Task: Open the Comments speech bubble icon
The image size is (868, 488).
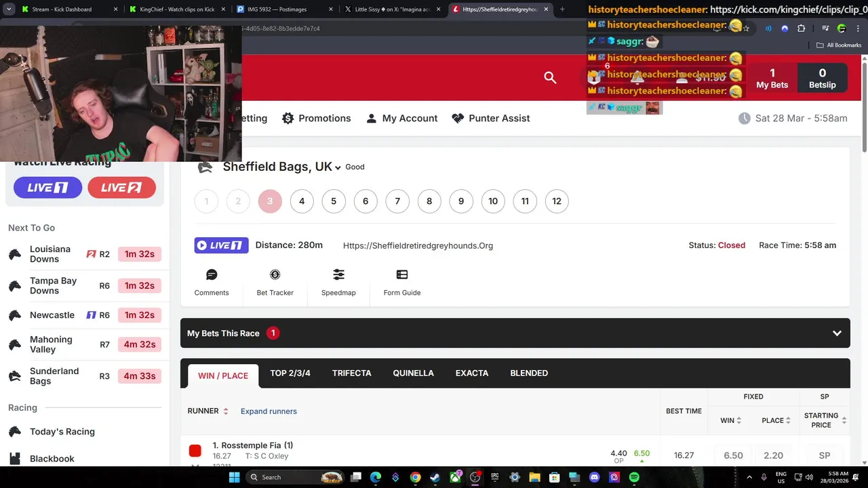Action: [212, 274]
